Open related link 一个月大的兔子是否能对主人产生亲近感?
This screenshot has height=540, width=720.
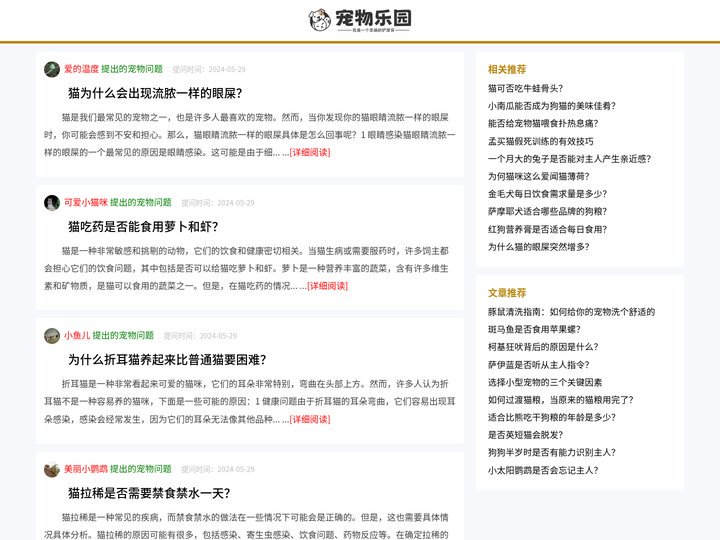click(x=569, y=159)
